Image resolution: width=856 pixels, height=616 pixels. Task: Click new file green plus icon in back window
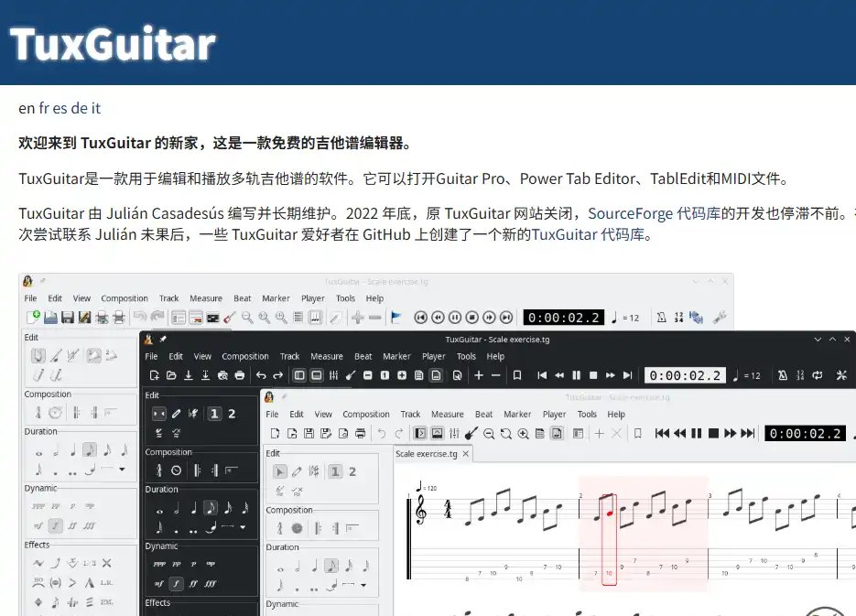(33, 317)
